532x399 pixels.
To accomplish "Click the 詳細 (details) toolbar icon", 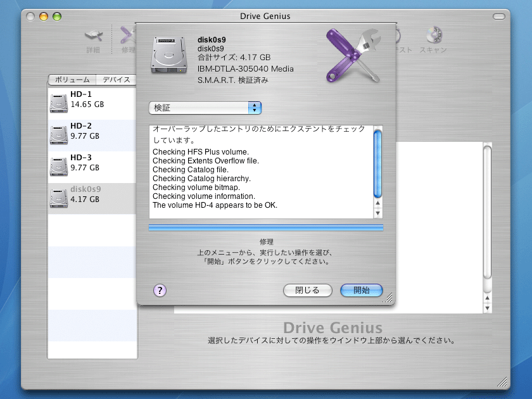I will [x=93, y=35].
